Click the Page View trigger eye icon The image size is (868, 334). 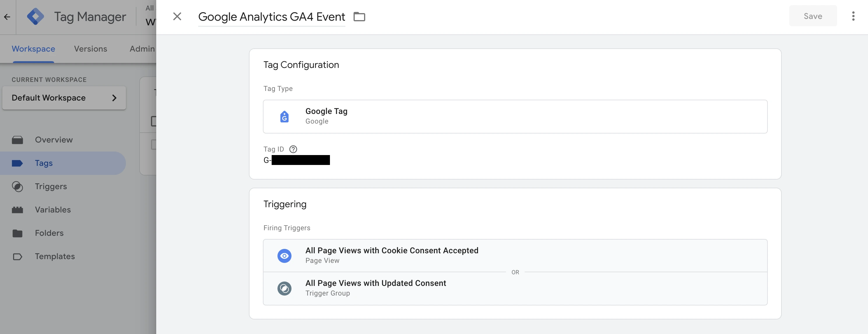pos(284,256)
